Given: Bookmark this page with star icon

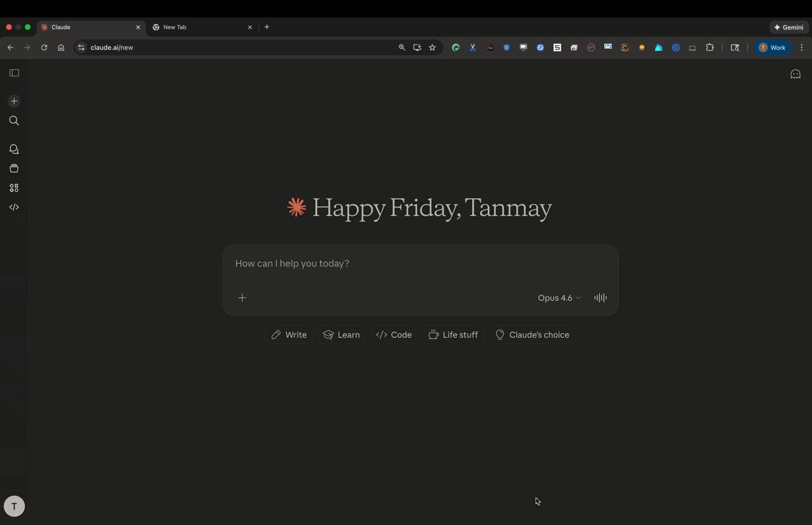Looking at the screenshot, I should click(432, 48).
